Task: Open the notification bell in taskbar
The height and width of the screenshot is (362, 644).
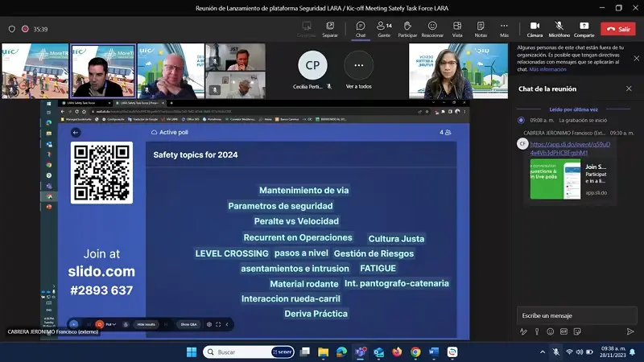Action: (x=633, y=352)
